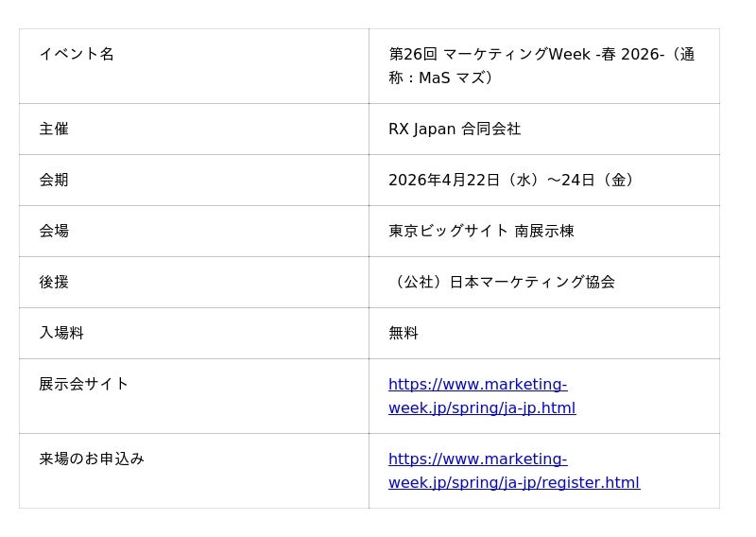This screenshot has height=537, width=756.
Task: Click the 来場のお申込み label cell
Action: point(92,459)
